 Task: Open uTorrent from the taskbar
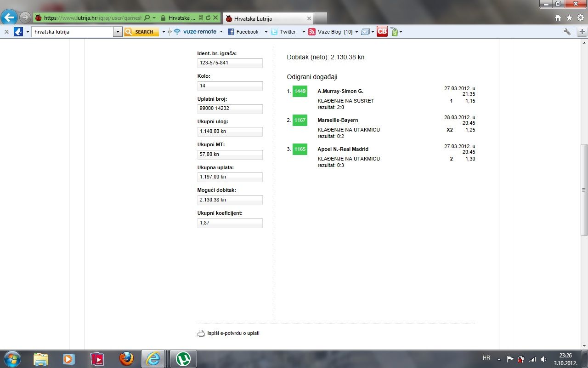coord(183,359)
